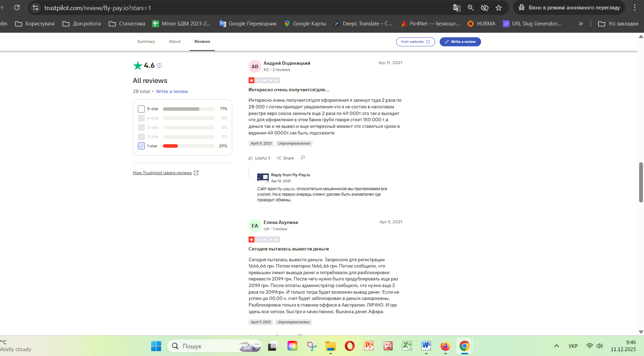Check the 3-star filter checkbox

coord(141,127)
